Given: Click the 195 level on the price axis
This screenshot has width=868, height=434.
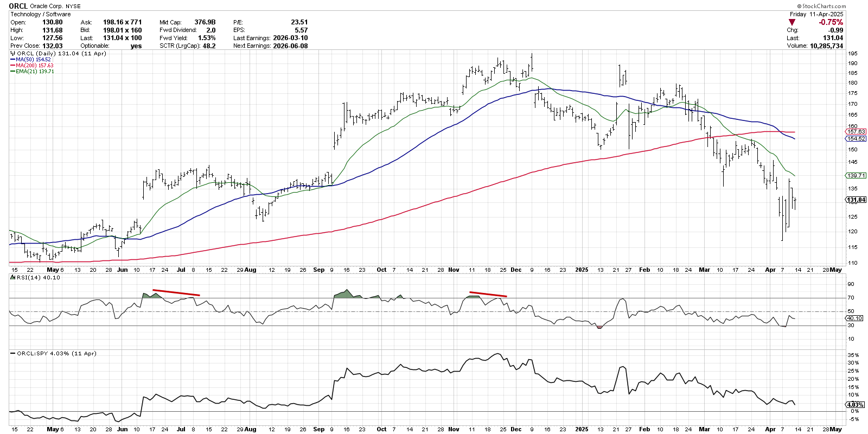Looking at the screenshot, I should [x=852, y=54].
